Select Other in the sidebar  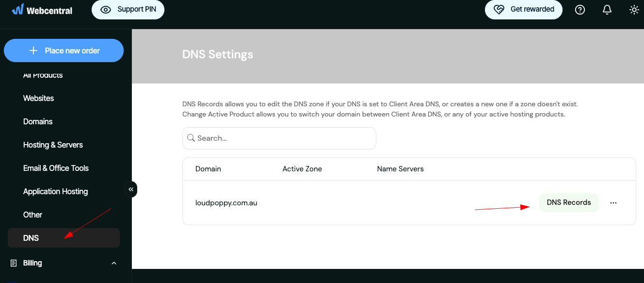[32, 215]
